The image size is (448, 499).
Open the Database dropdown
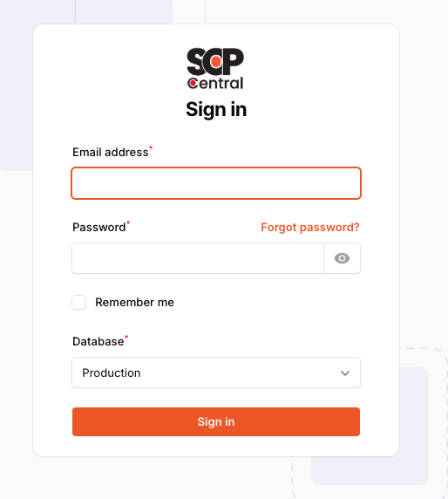click(x=216, y=373)
